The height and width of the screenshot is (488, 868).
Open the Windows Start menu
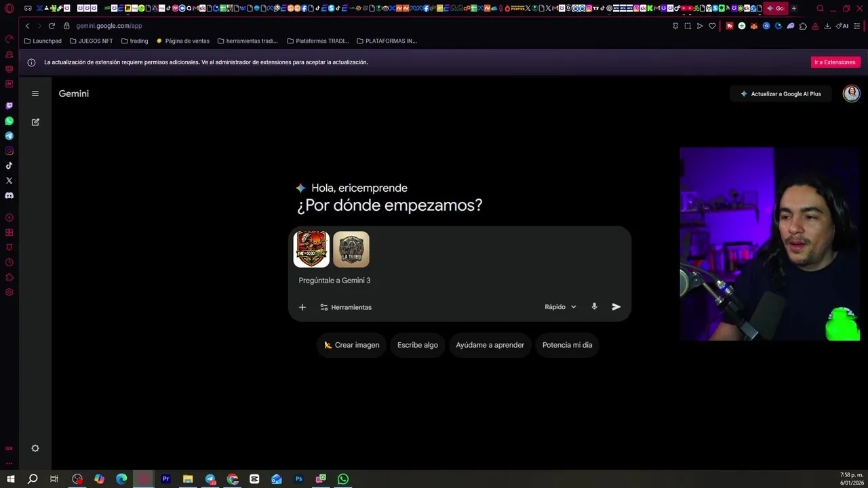pyautogui.click(x=10, y=479)
